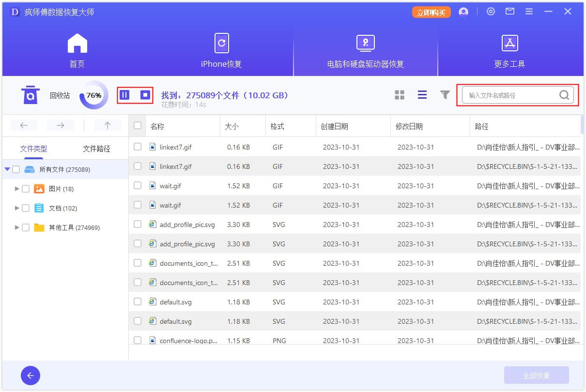Screen dimensions: 586x392
Task: Open the settings target icon in title bar
Action: 491,11
